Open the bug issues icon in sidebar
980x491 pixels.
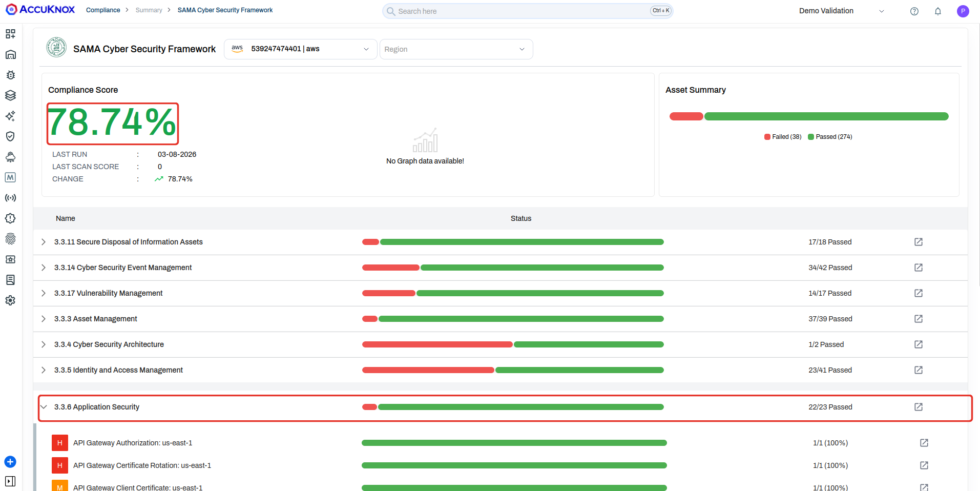click(10, 75)
